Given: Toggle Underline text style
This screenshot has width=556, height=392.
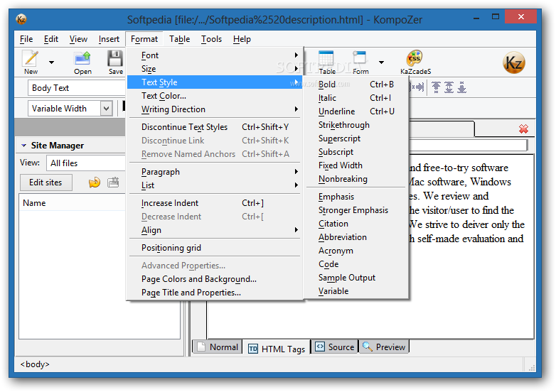Looking at the screenshot, I should (x=355, y=111).
